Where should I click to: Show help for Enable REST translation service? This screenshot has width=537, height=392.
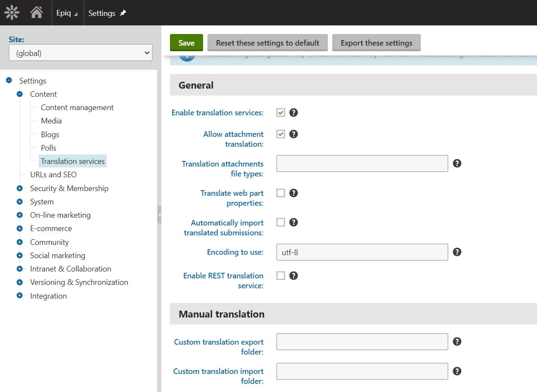(293, 276)
